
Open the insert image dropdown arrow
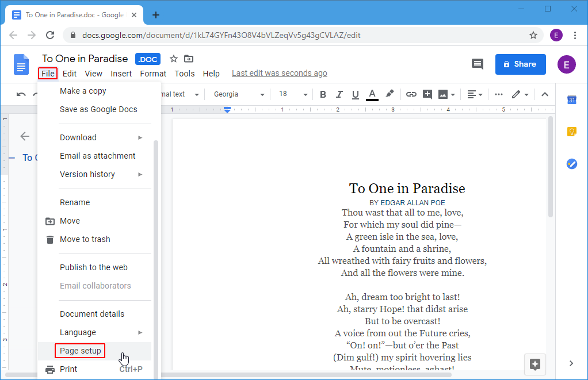coord(453,94)
